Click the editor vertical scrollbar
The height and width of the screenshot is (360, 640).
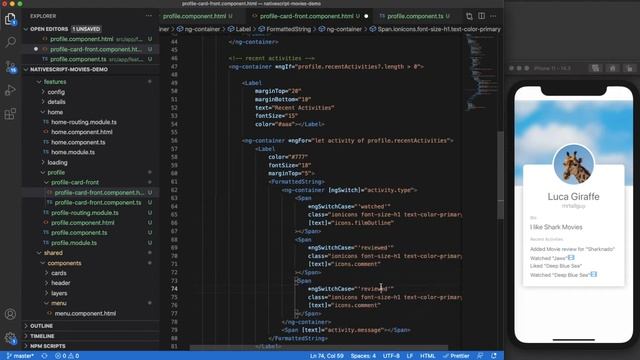coord(500,176)
